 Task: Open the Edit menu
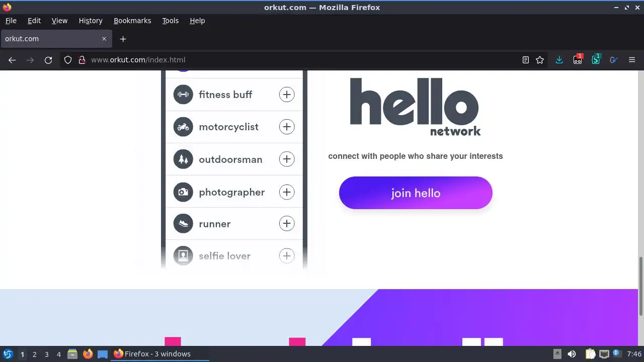click(x=34, y=21)
